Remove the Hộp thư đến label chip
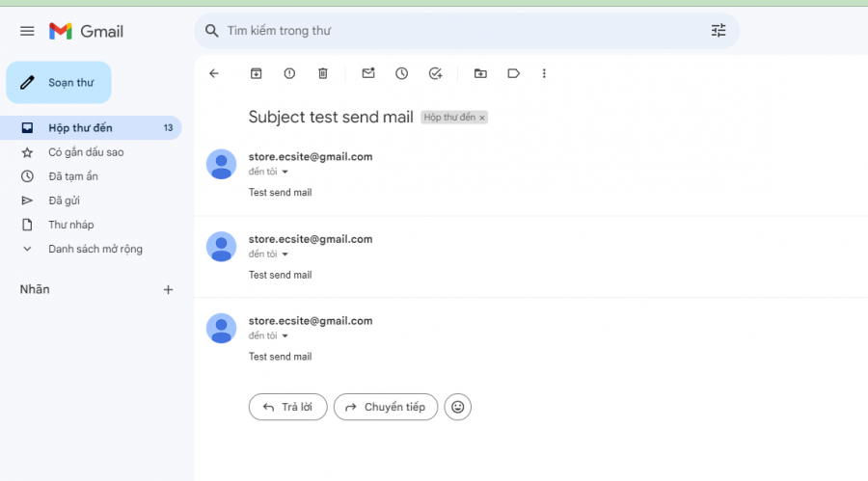The width and height of the screenshot is (868, 481). click(482, 118)
